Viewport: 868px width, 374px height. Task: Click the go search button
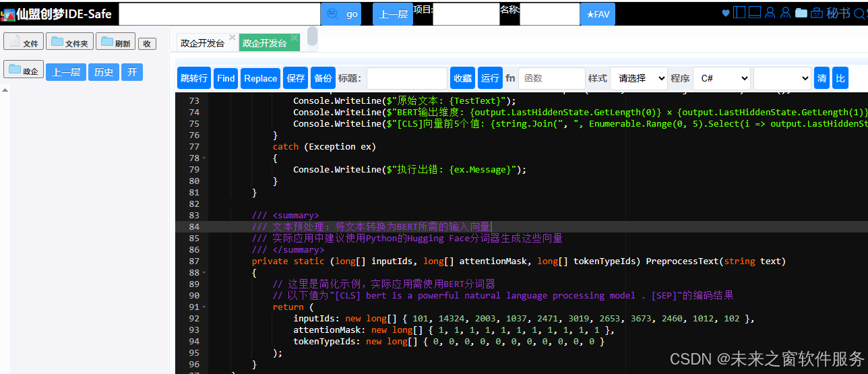pyautogui.click(x=341, y=14)
